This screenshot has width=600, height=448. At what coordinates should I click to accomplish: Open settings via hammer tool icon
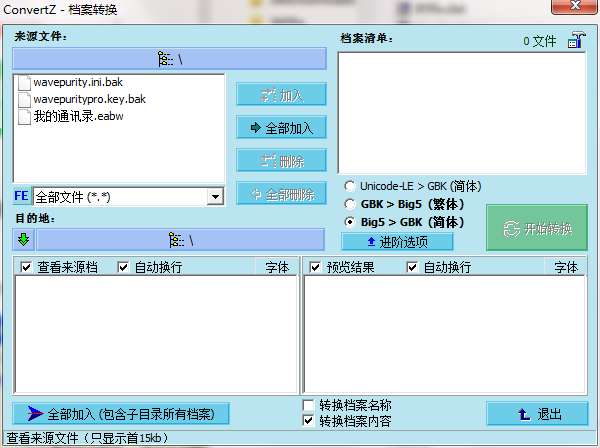click(x=576, y=40)
